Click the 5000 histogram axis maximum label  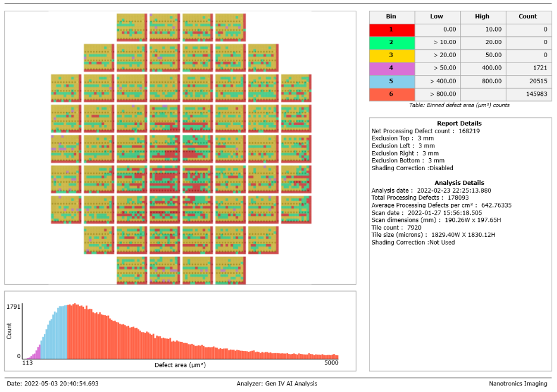pyautogui.click(x=331, y=362)
